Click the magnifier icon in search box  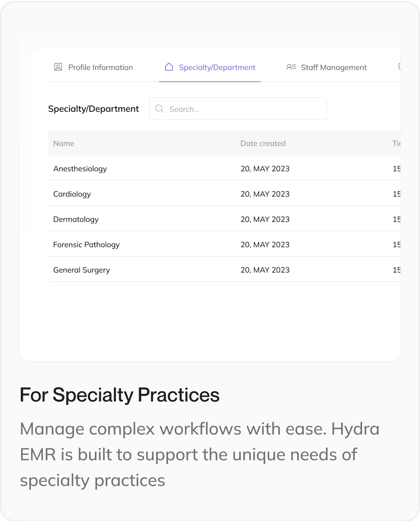(159, 109)
